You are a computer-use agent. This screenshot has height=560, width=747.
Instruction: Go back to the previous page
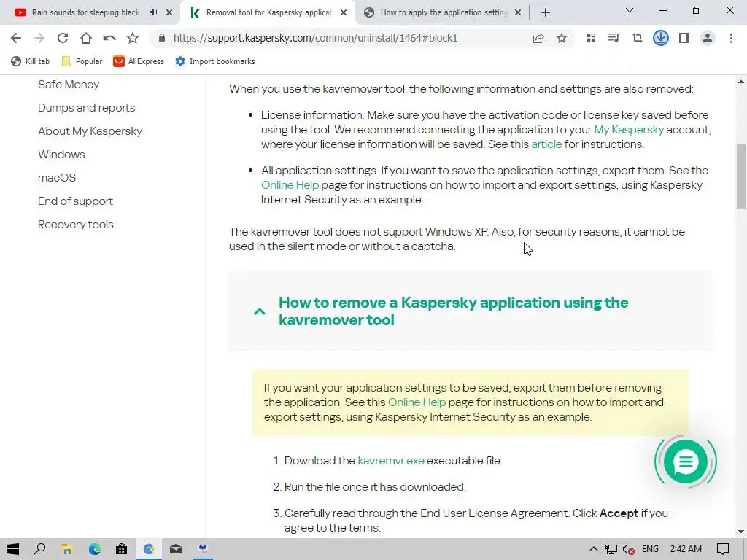pyautogui.click(x=16, y=38)
